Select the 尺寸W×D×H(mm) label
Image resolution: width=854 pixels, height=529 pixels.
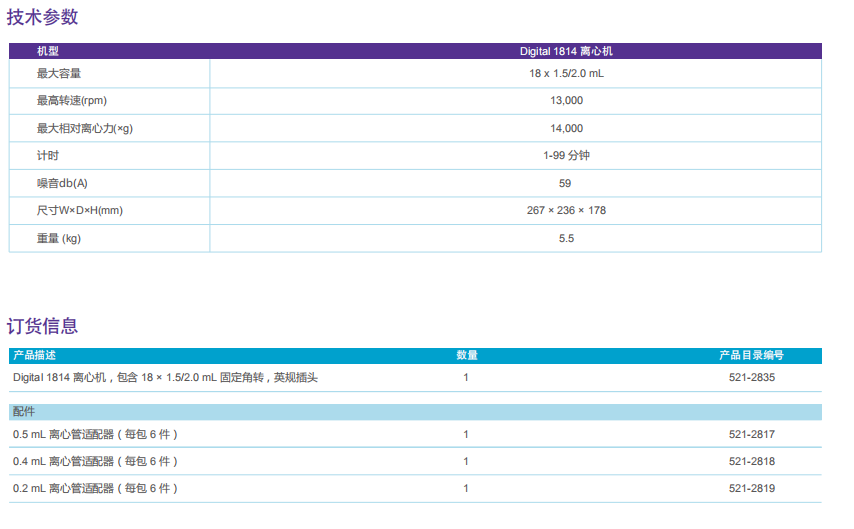pyautogui.click(x=80, y=210)
